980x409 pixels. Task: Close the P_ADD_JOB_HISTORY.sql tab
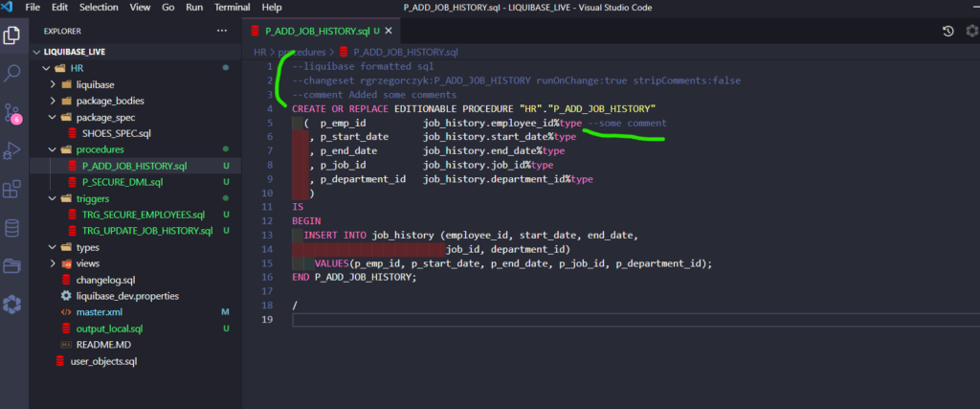point(389,31)
